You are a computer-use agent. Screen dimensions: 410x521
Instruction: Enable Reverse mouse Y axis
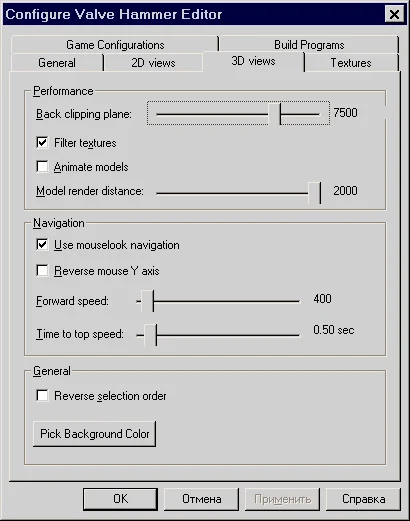[x=42, y=271]
